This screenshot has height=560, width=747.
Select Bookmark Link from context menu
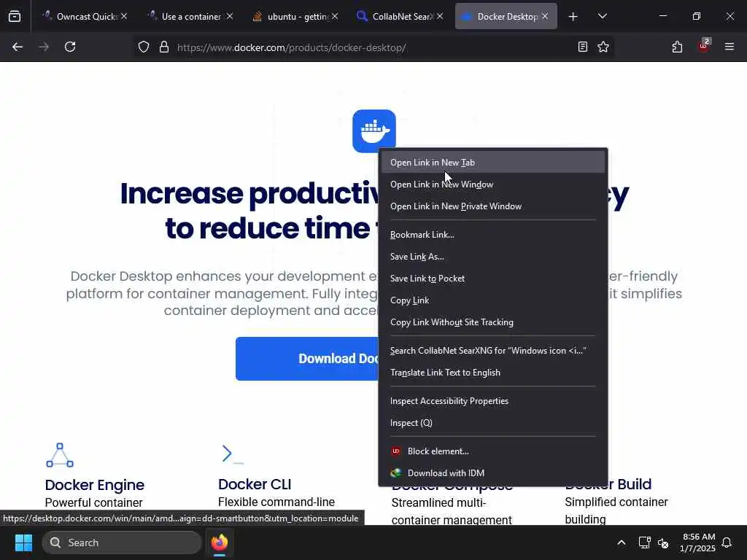[493, 235]
